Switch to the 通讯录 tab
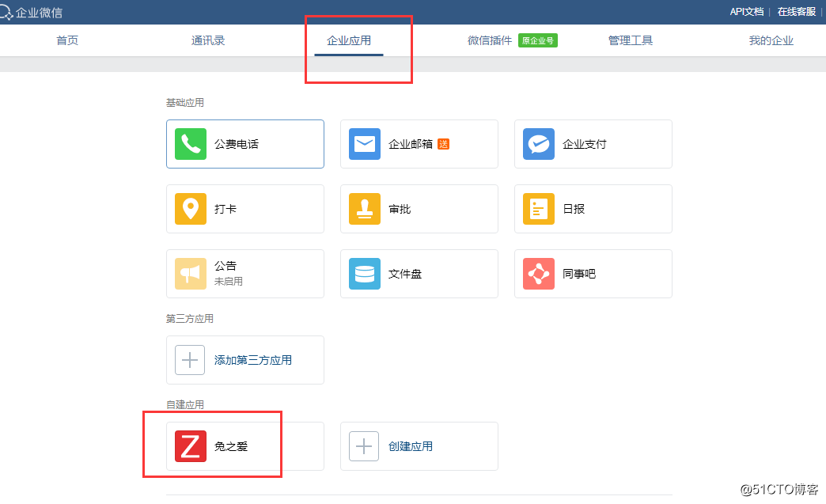 (208, 40)
